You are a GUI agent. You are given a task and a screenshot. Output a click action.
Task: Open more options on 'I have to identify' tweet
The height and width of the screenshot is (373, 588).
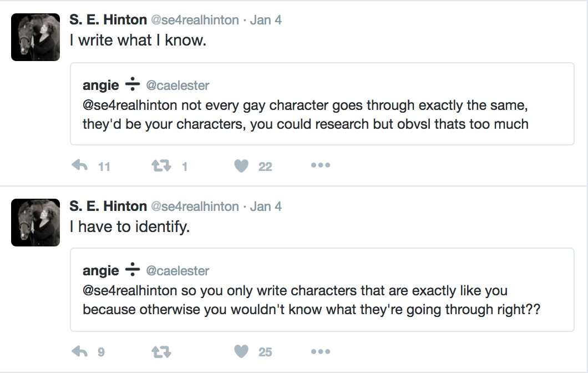click(x=321, y=351)
